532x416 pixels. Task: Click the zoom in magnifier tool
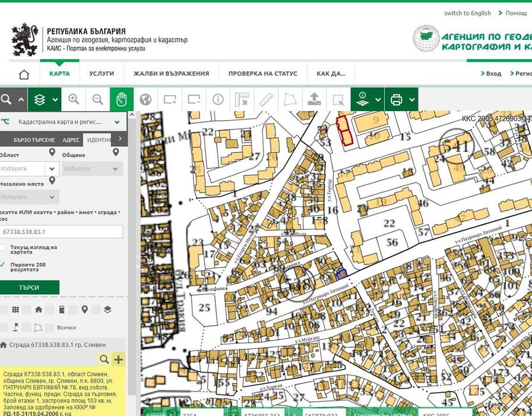74,100
